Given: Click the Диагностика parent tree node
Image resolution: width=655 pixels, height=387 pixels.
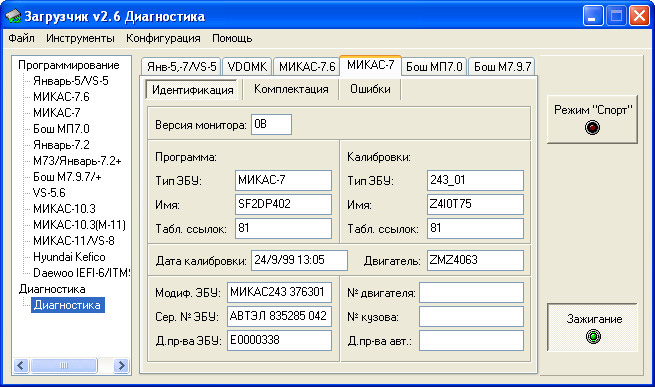Looking at the screenshot, I should click(x=52, y=289).
